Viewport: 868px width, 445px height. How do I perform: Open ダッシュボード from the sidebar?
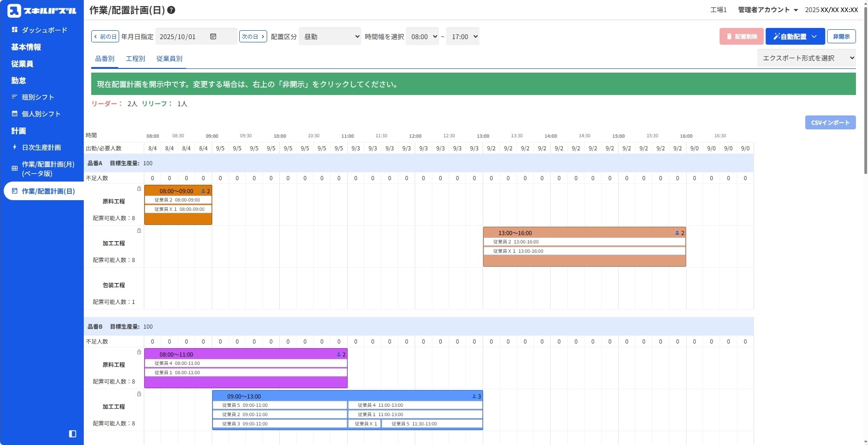pos(44,30)
